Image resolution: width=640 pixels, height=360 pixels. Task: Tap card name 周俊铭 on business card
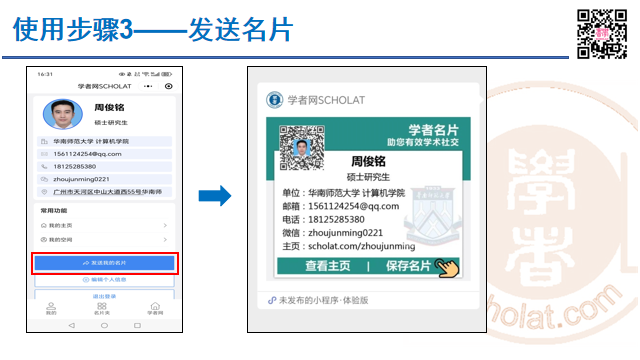pos(369,162)
